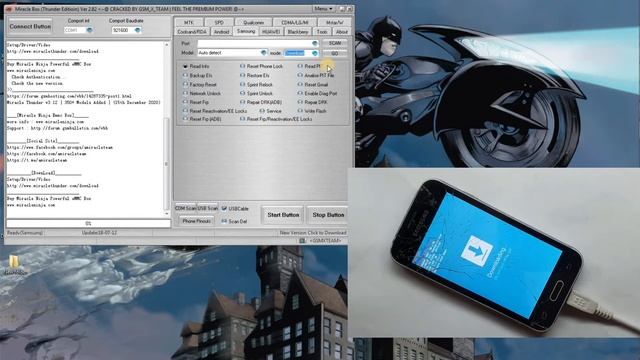
Task: Select the Network Unlock option
Action: tap(202, 93)
